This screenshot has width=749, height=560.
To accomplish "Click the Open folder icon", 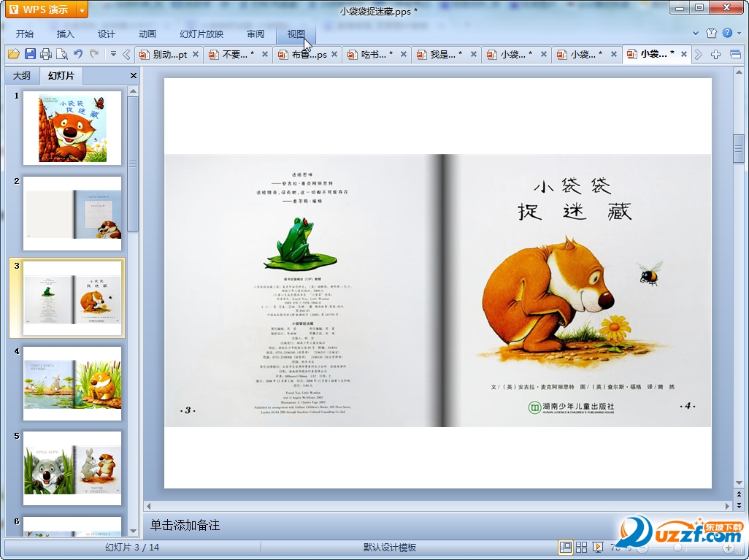I will click(x=13, y=54).
